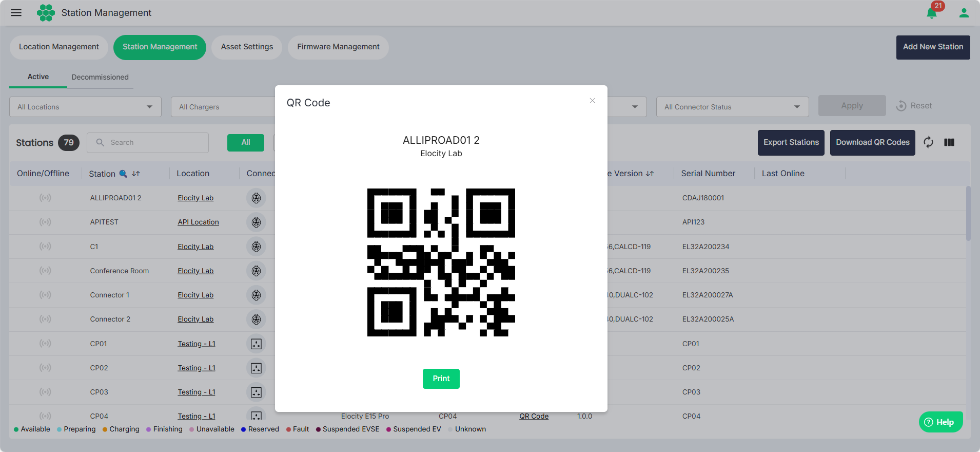
Task: Open the Help chat button
Action: coord(940,422)
